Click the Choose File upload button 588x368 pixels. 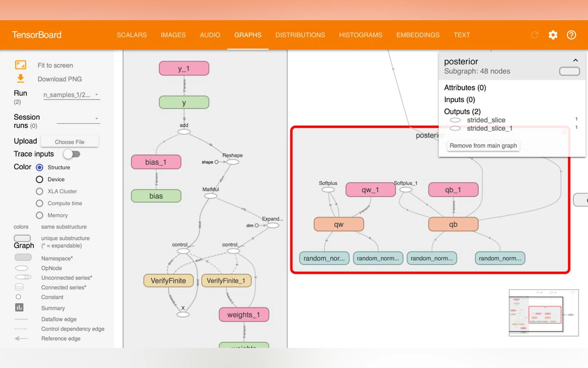tap(69, 142)
